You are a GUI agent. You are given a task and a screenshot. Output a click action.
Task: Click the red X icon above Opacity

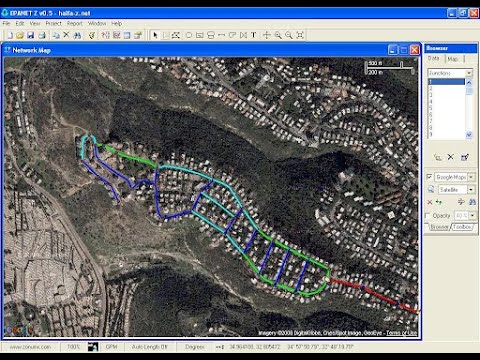(x=430, y=202)
